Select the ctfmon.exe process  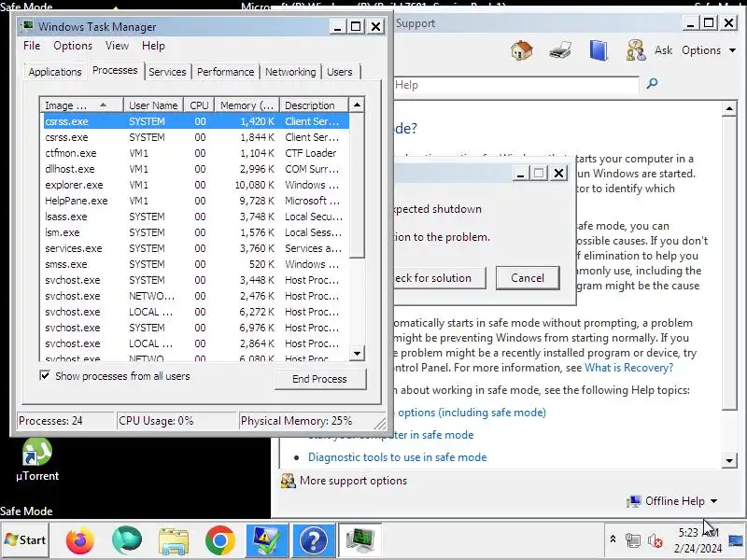click(x=196, y=153)
